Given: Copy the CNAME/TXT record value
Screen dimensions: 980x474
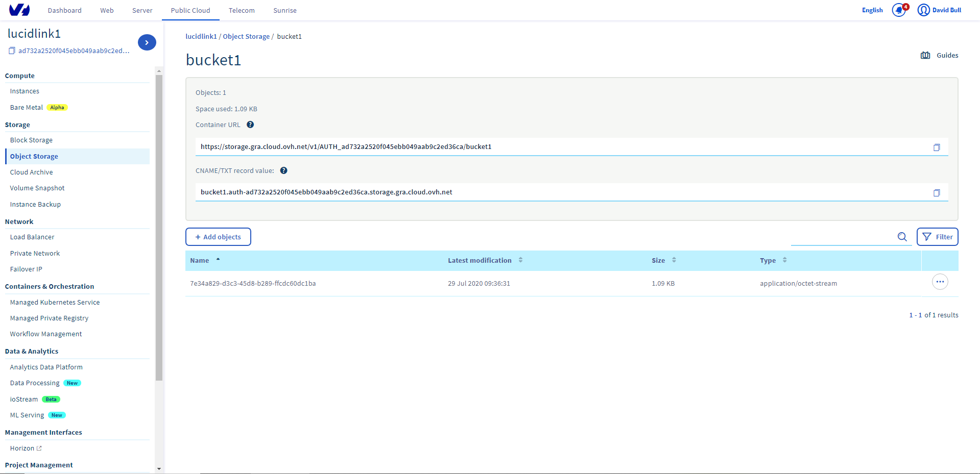Looking at the screenshot, I should coord(937,192).
